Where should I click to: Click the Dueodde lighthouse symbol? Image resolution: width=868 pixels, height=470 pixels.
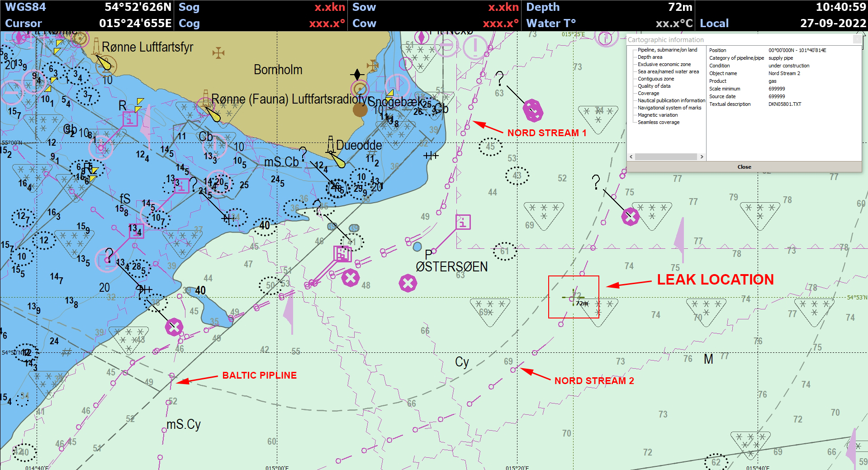click(331, 145)
